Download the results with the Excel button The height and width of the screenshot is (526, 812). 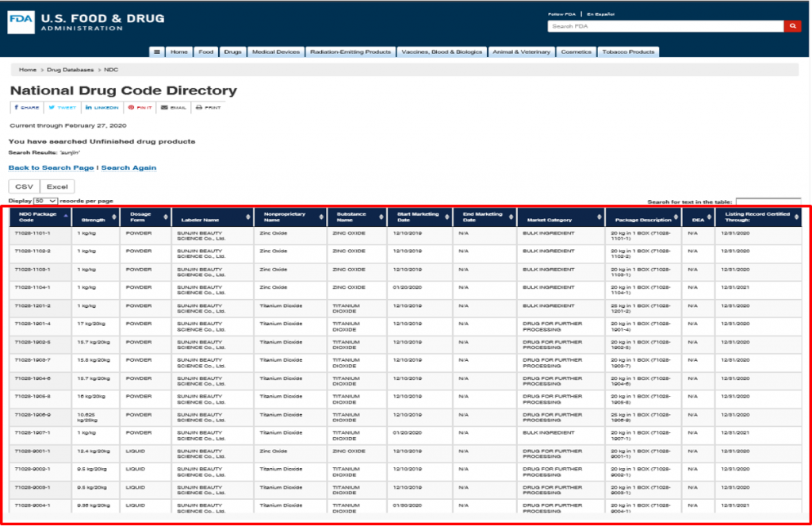pos(56,186)
